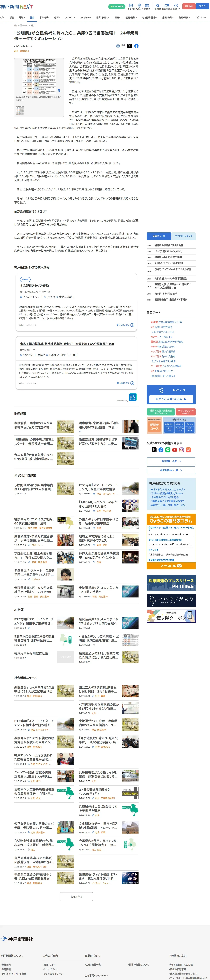This screenshot has width=210, height=980.
Task: Open the LINE icon under 公式SNS
Action: click(168, 450)
